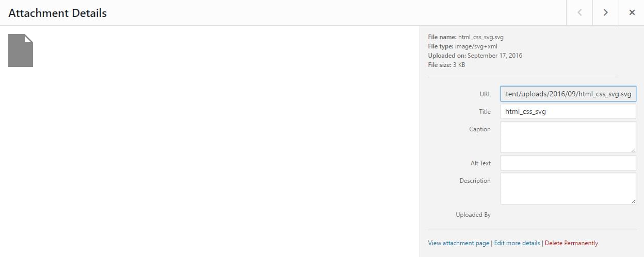Image resolution: width=644 pixels, height=257 pixels.
Task: Select the gray document file icon preview
Action: coord(21,50)
